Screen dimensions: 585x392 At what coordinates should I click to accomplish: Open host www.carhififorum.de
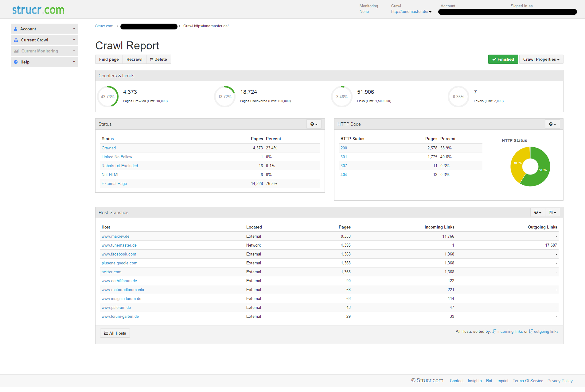tap(119, 281)
